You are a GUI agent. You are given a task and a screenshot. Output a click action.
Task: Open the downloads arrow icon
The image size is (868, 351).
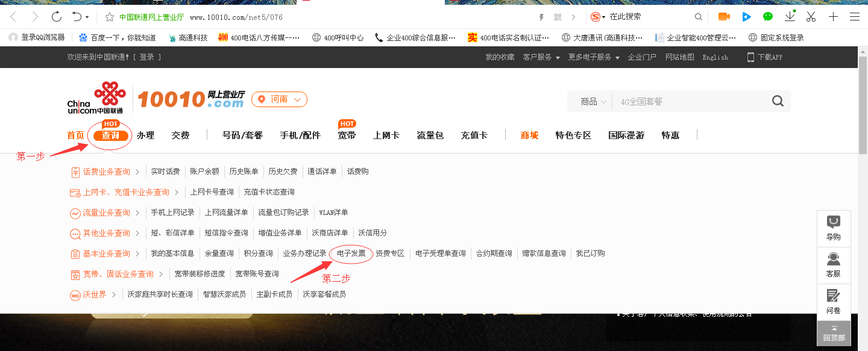click(x=790, y=17)
